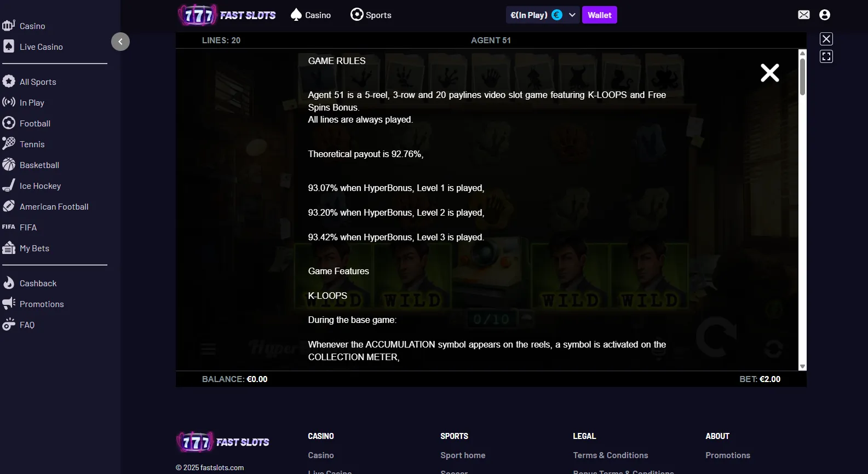Open the Casino tab in top navigation

(x=311, y=15)
